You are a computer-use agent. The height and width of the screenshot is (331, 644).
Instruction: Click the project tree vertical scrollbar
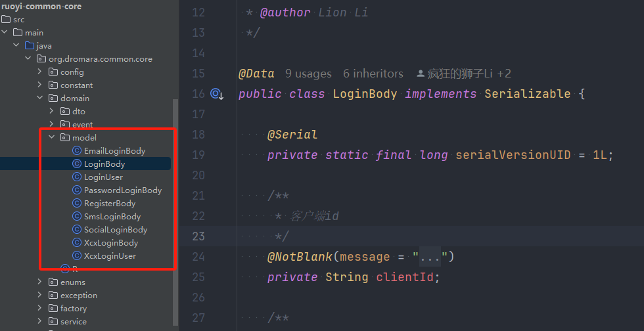point(175,210)
